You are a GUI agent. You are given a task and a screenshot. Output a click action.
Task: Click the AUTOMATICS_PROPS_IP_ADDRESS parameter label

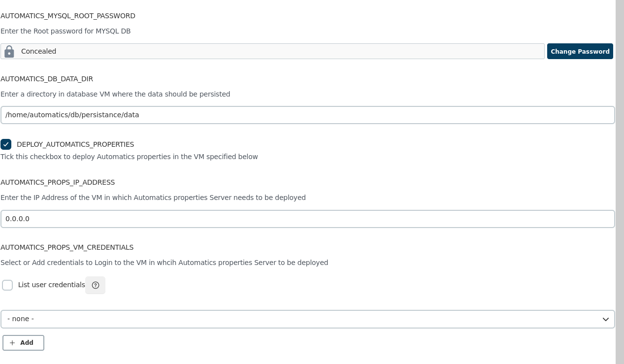58,182
